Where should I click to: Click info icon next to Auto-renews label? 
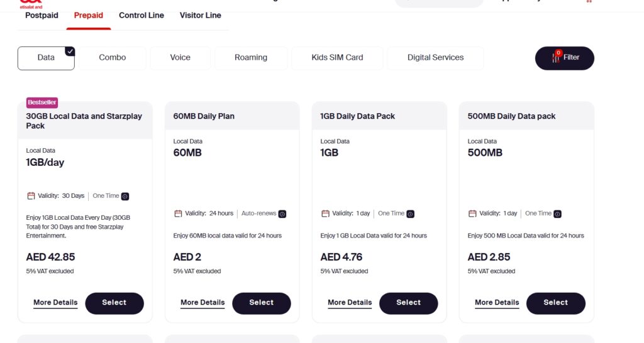click(282, 214)
